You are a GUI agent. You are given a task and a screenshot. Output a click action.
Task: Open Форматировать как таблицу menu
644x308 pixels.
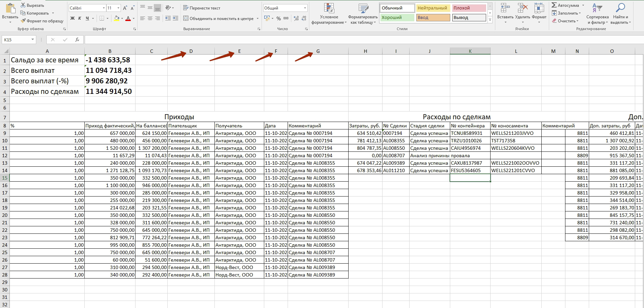point(363,14)
